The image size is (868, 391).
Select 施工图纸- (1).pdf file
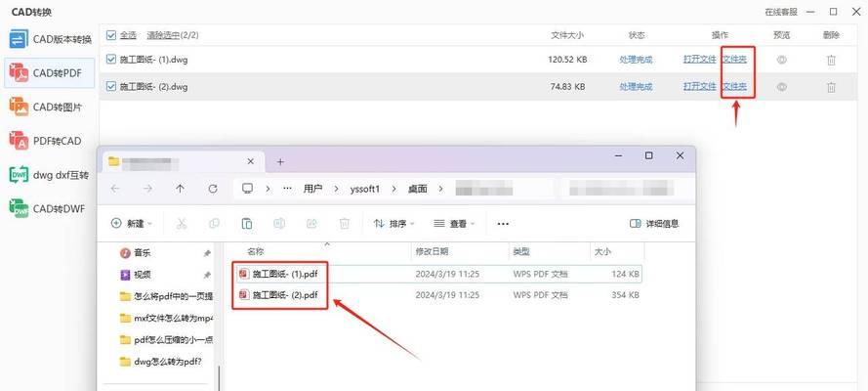click(x=438, y=274)
